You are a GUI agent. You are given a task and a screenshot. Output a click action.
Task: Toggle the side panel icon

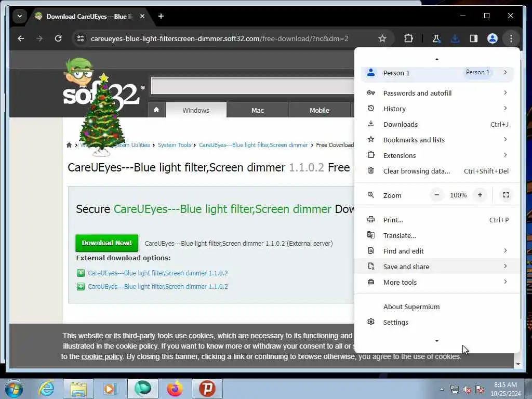474,38
